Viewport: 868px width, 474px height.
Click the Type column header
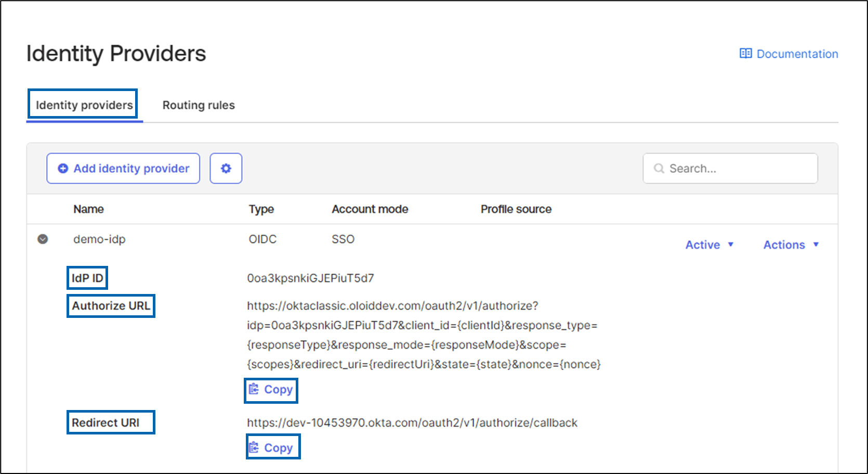(x=261, y=209)
